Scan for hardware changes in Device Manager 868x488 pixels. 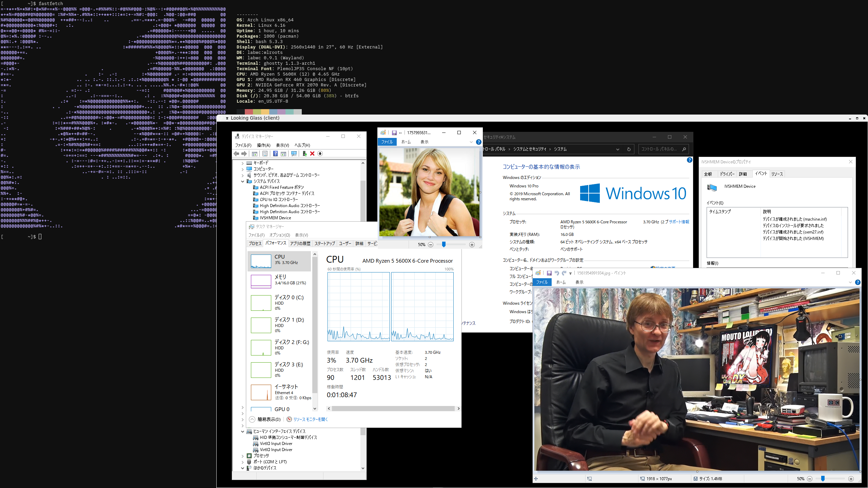(x=294, y=154)
